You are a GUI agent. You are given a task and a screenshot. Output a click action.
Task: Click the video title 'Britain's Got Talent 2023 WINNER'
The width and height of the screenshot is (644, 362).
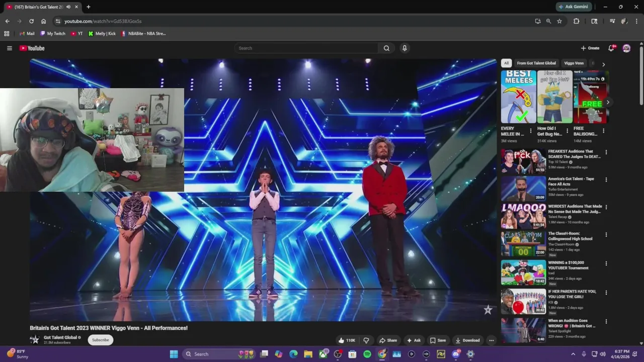[109, 328]
